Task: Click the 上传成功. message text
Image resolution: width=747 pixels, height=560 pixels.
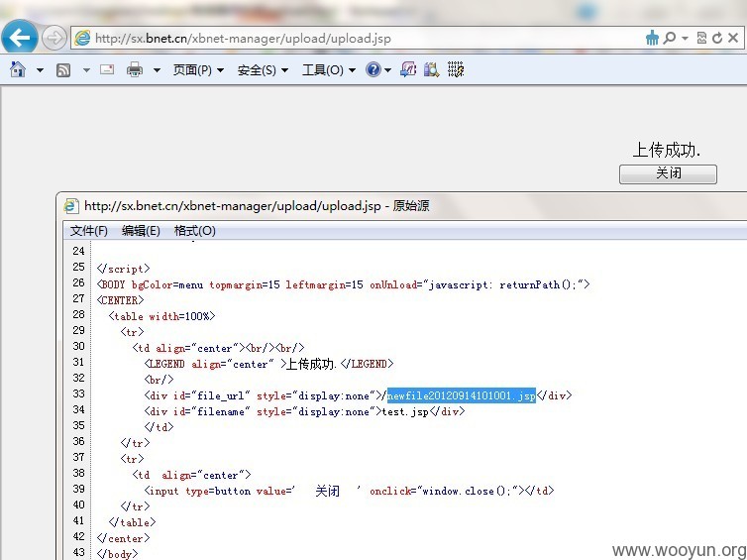Action: pyautogui.click(x=667, y=150)
